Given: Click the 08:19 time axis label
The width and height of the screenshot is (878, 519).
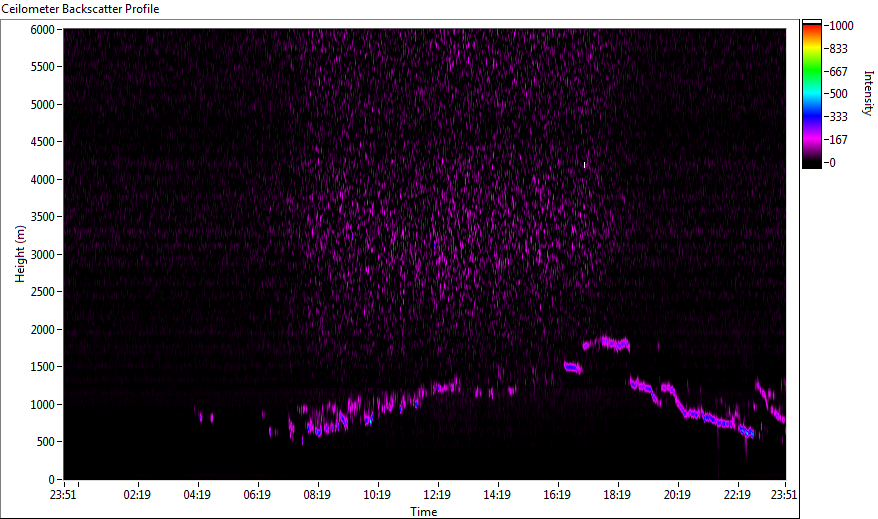Looking at the screenshot, I should (x=317, y=494).
